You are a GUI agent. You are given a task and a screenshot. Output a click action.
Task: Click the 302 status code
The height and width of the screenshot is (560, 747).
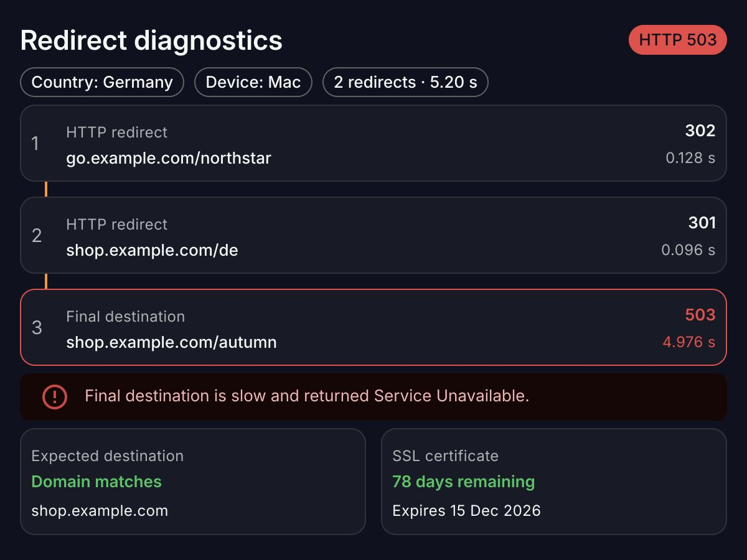tap(700, 131)
